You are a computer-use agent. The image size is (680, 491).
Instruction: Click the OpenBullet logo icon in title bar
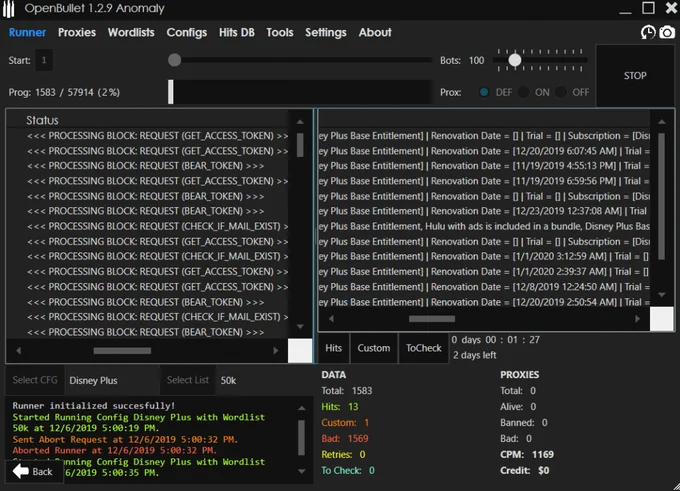pyautogui.click(x=8, y=9)
